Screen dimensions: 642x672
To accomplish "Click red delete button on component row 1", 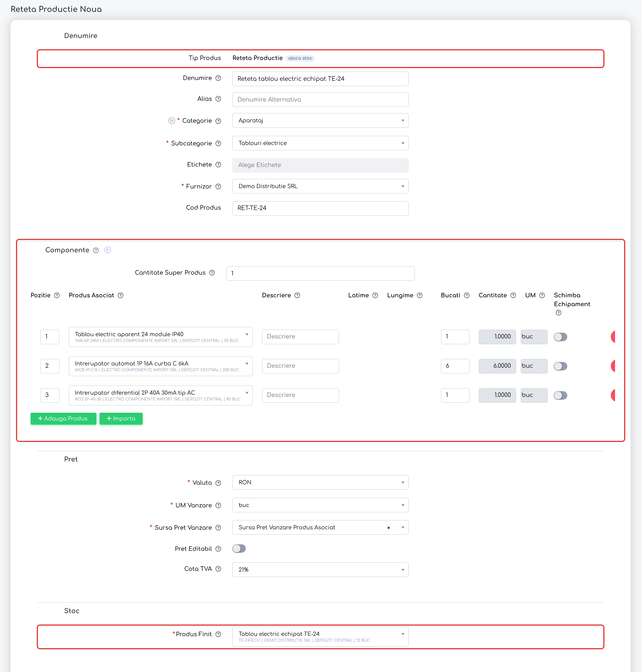I will [x=613, y=337].
